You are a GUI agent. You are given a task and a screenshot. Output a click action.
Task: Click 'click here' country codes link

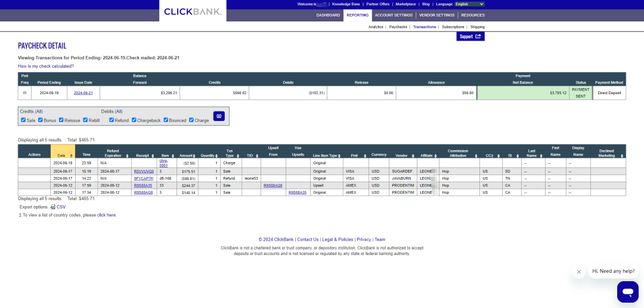click(x=106, y=215)
